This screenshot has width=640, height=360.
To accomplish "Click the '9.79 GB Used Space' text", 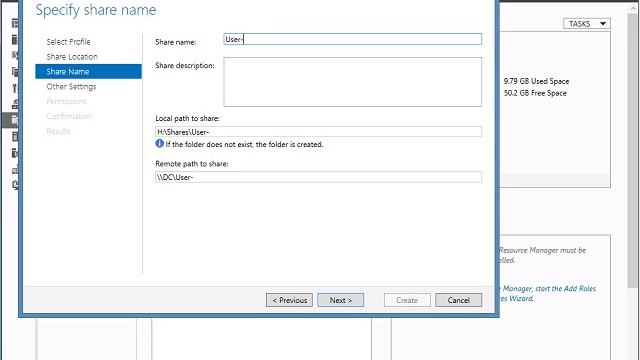I will point(536,81).
